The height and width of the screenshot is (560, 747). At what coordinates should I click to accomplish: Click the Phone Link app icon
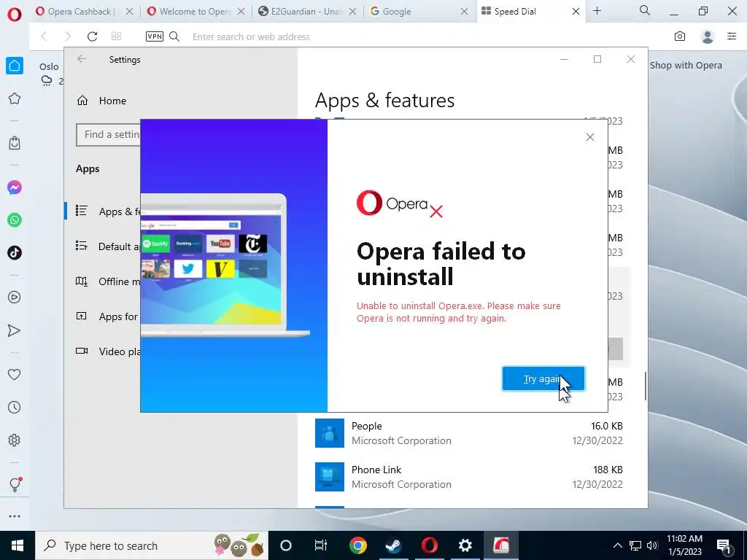(x=330, y=477)
